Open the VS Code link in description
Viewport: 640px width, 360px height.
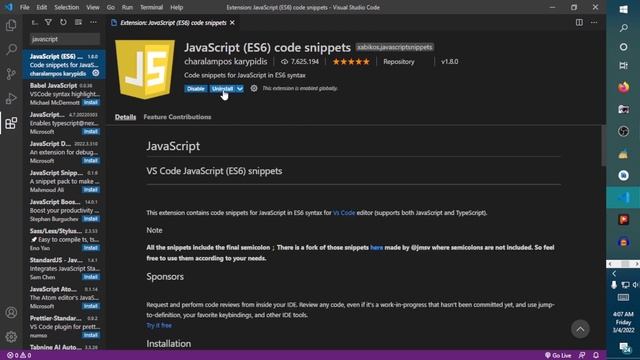click(x=344, y=213)
